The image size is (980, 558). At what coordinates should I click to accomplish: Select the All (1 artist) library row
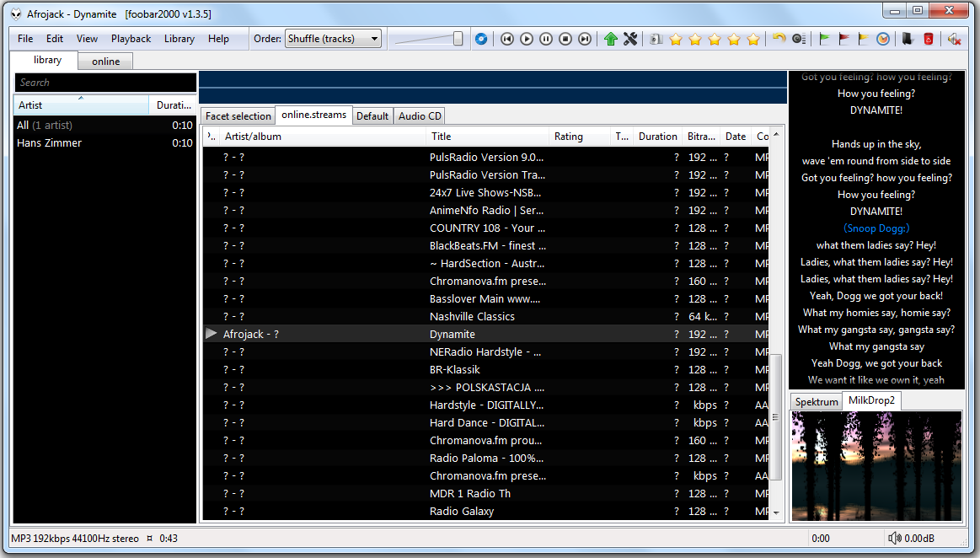pos(104,126)
